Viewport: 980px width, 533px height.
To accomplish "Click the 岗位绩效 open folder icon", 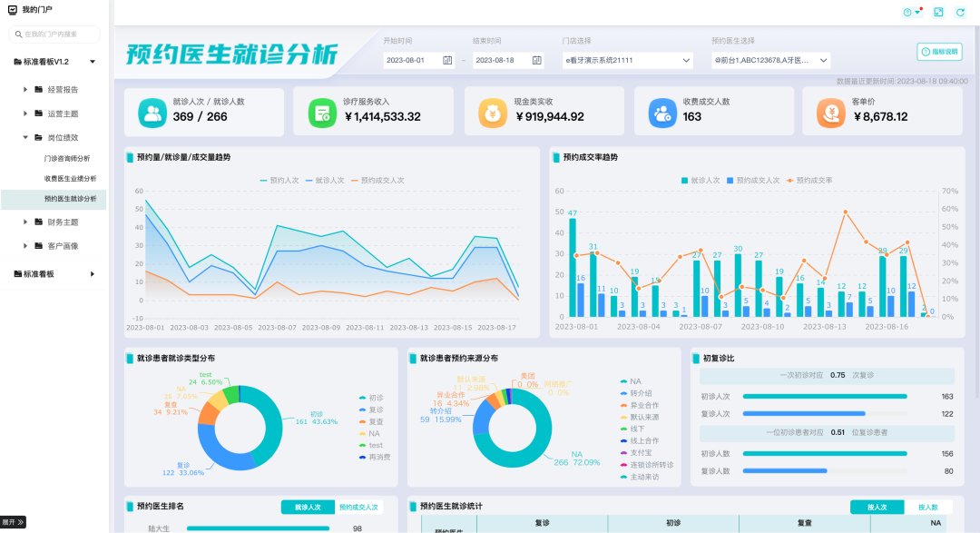I will (39, 137).
